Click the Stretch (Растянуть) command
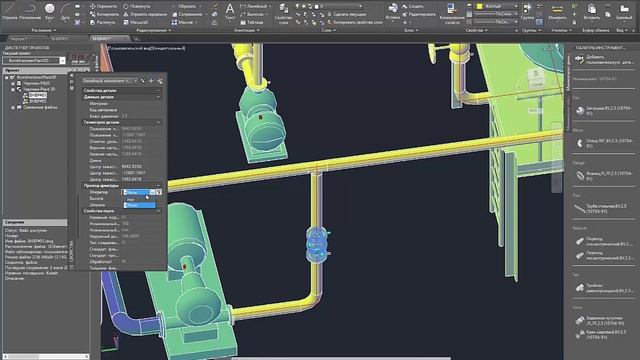The height and width of the screenshot is (360, 640). [103, 22]
